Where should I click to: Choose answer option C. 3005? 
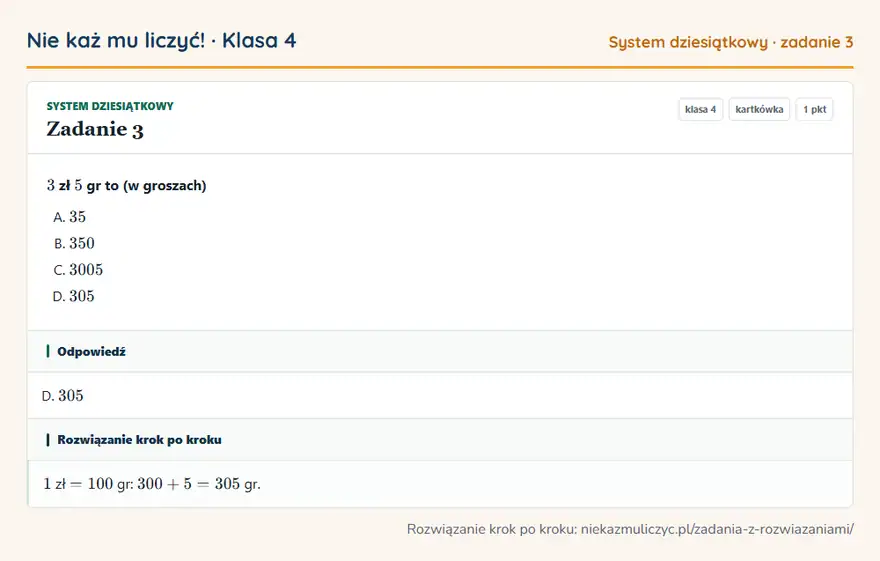pos(78,270)
